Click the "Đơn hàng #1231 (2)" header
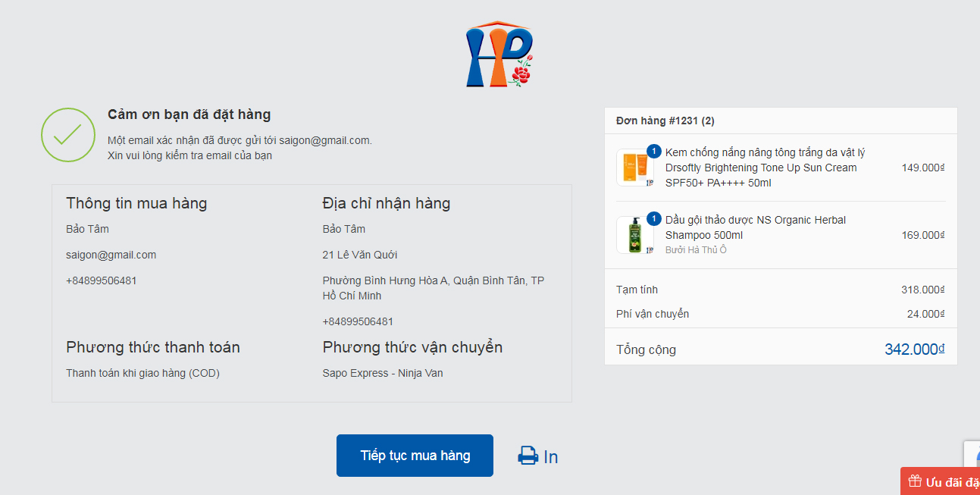Image resolution: width=980 pixels, height=495 pixels. pos(665,121)
